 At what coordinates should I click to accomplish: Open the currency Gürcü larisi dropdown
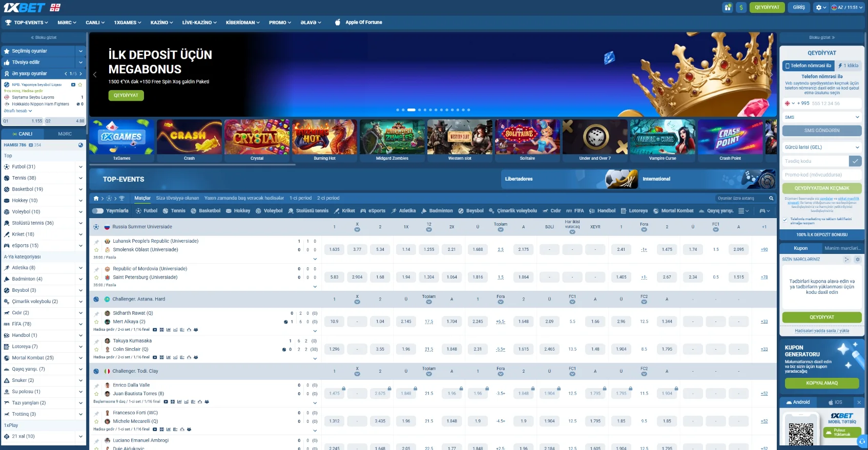tap(822, 147)
